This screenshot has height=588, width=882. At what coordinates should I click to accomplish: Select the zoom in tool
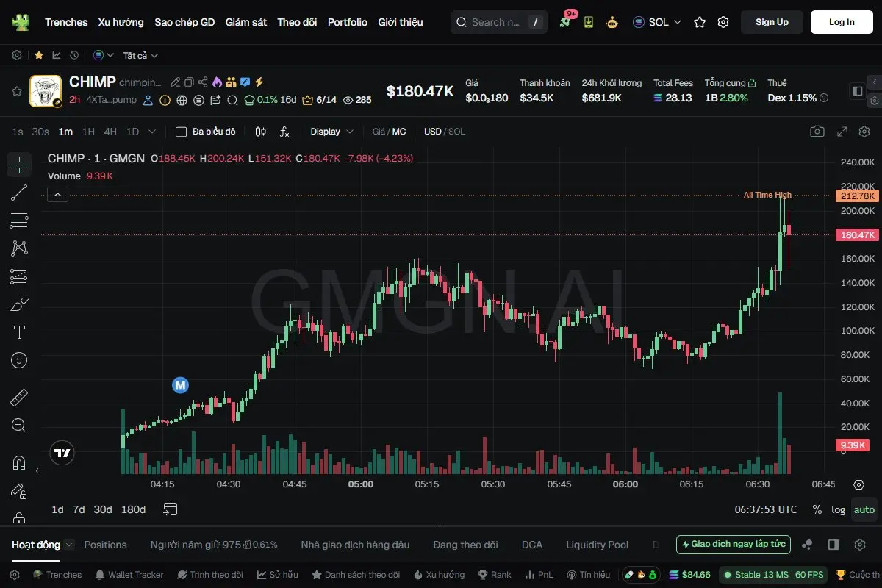tap(19, 425)
